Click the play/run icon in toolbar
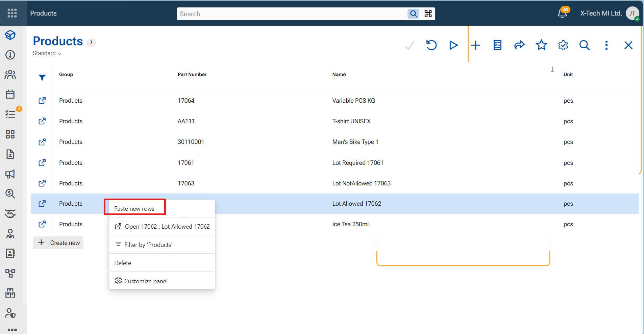 pos(453,45)
